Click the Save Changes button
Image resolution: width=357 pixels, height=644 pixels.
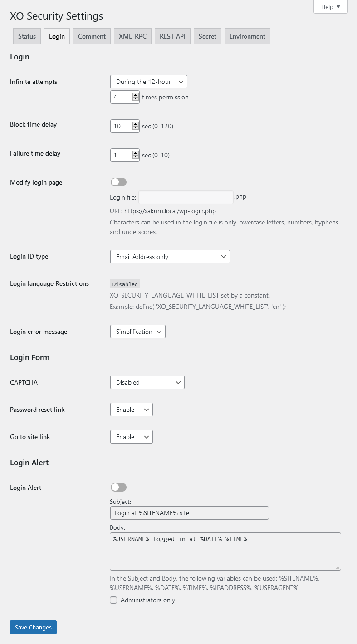(x=33, y=627)
